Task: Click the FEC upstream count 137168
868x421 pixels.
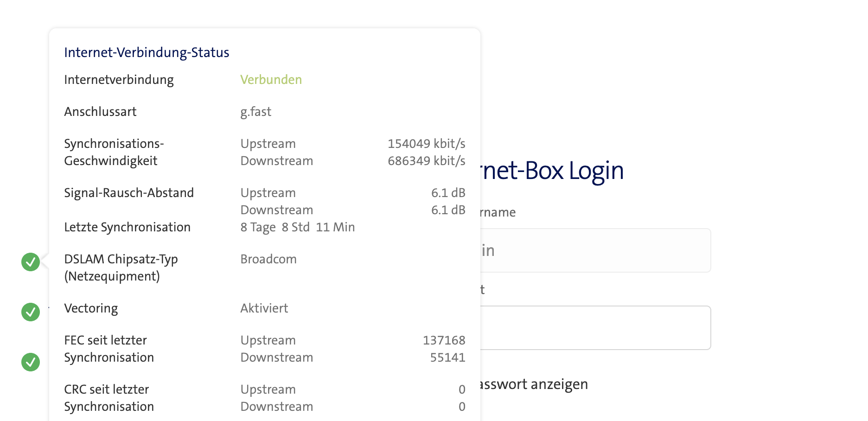Action: click(x=444, y=340)
